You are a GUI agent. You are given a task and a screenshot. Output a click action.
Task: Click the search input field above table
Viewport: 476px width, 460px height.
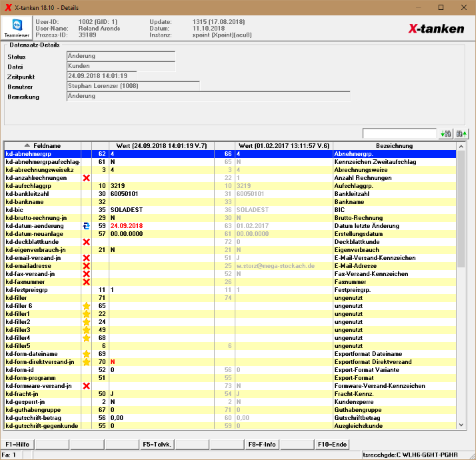399,133
